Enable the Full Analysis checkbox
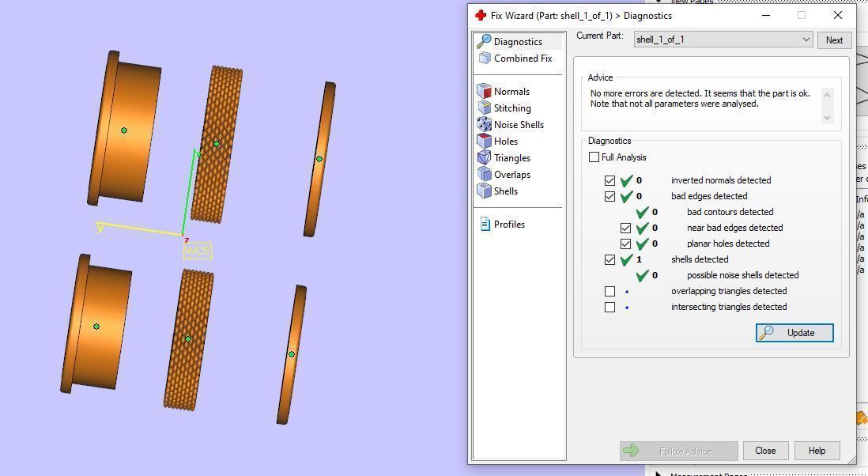Image resolution: width=868 pixels, height=476 pixels. [594, 157]
